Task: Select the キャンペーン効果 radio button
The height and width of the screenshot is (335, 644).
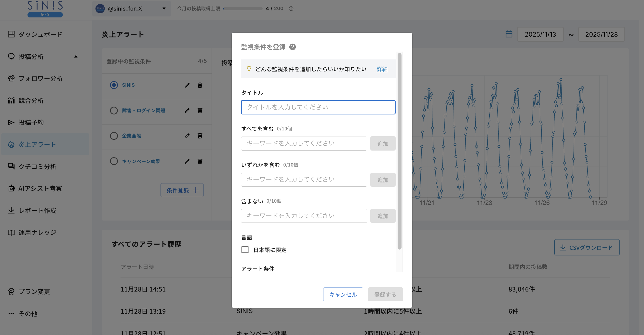Action: tap(114, 161)
